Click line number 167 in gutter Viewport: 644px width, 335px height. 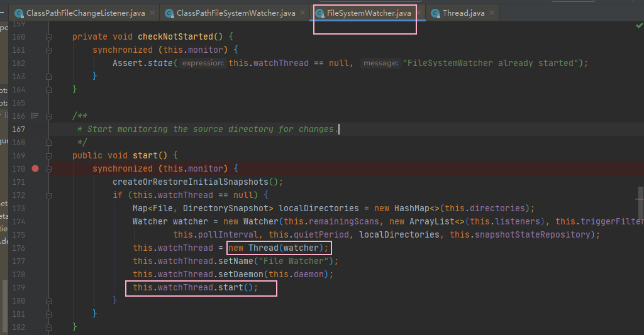click(18, 129)
